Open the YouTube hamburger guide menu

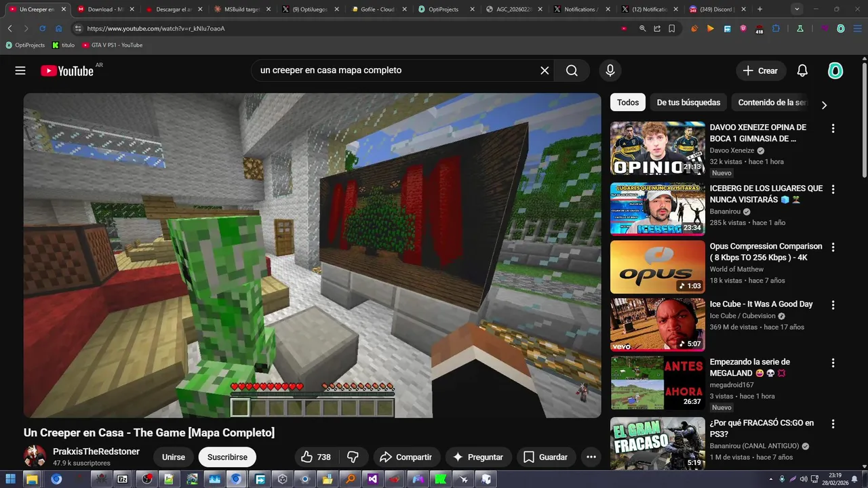point(20,70)
